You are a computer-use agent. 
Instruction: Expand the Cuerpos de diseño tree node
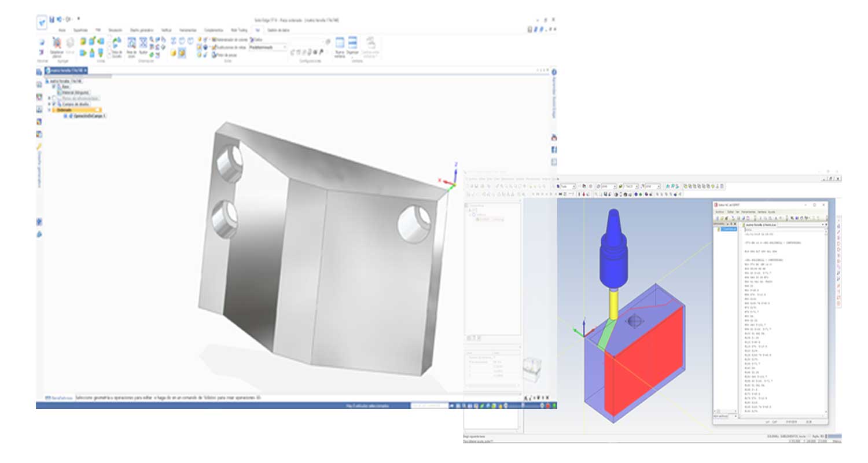point(50,104)
